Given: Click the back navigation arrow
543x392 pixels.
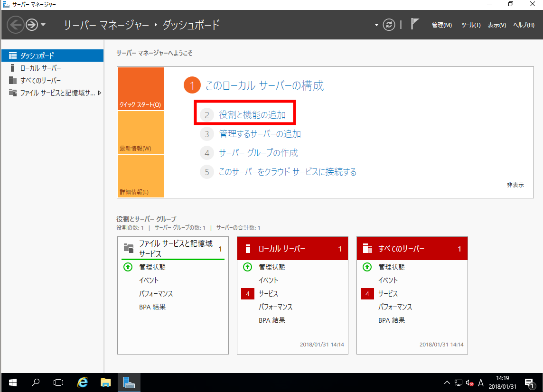Looking at the screenshot, I should [16, 25].
